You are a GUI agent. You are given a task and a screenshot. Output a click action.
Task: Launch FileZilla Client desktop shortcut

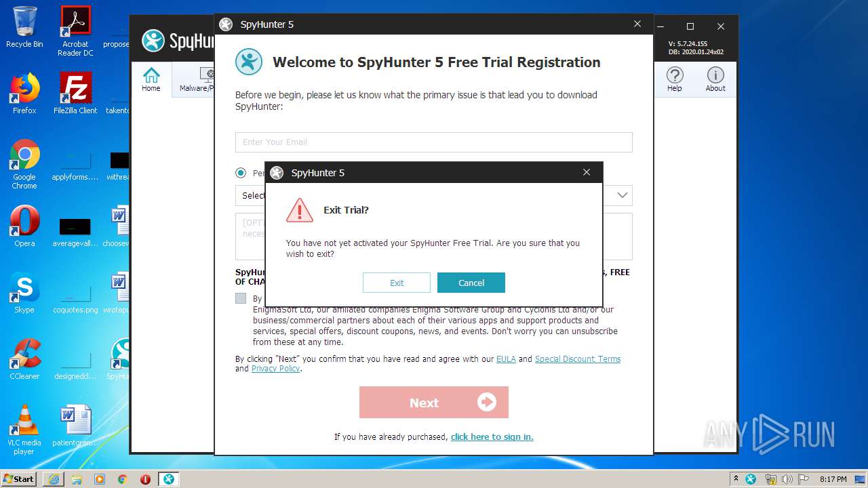pos(75,94)
